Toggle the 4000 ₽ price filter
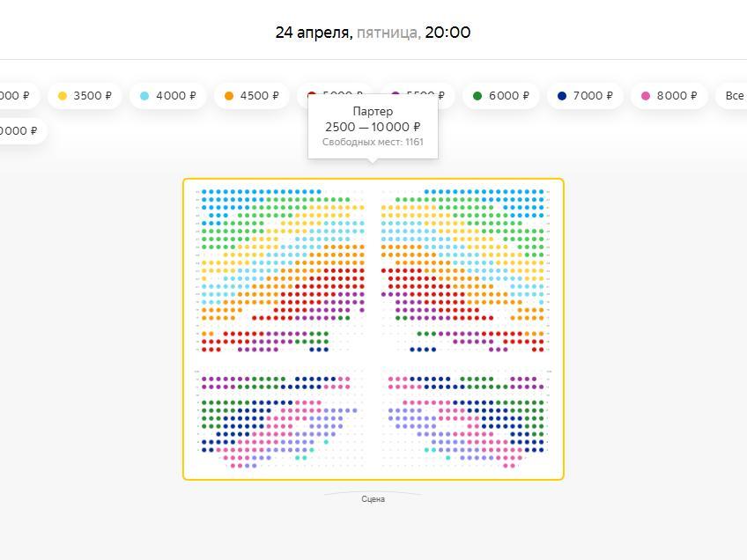 [x=167, y=95]
